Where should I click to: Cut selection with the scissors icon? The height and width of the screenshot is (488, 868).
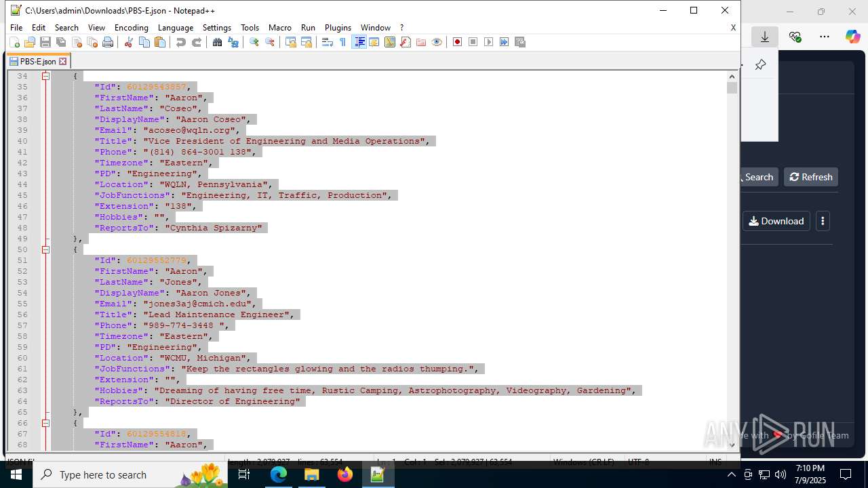128,42
